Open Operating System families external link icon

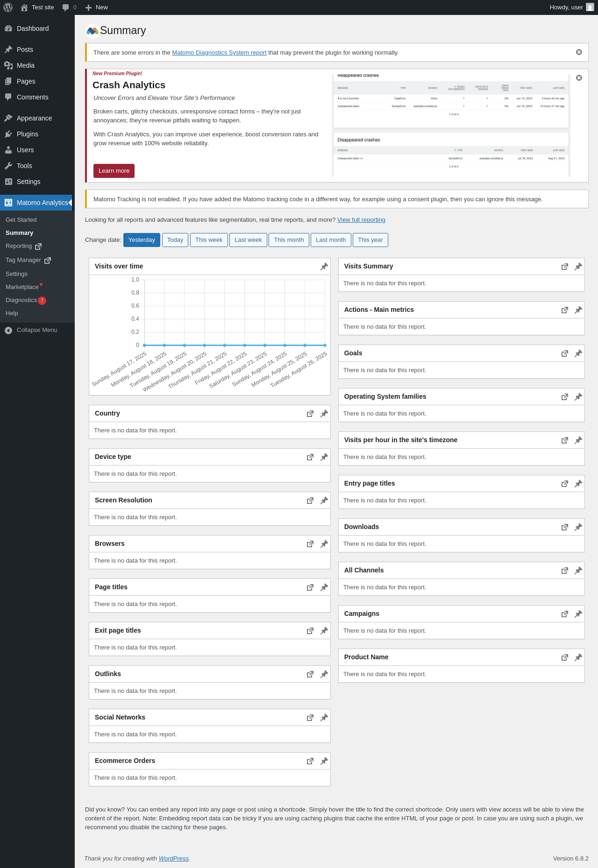pyautogui.click(x=565, y=397)
